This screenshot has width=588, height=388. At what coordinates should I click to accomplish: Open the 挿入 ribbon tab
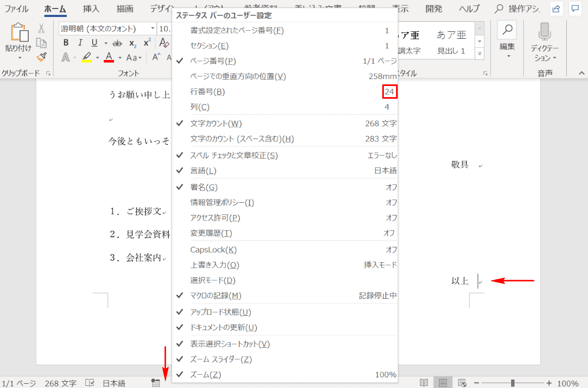pos(91,8)
